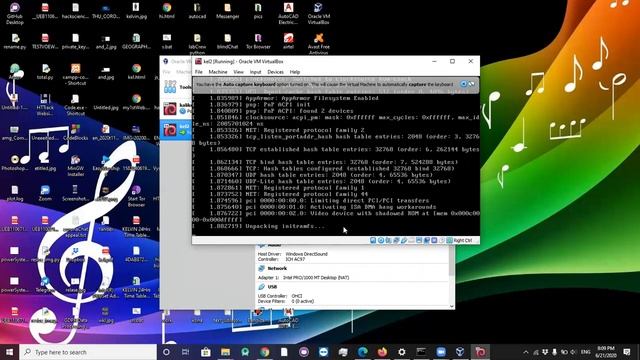Select the Tools entry in VirtualBox Manager
The image size is (640, 360).
[x=176, y=87]
